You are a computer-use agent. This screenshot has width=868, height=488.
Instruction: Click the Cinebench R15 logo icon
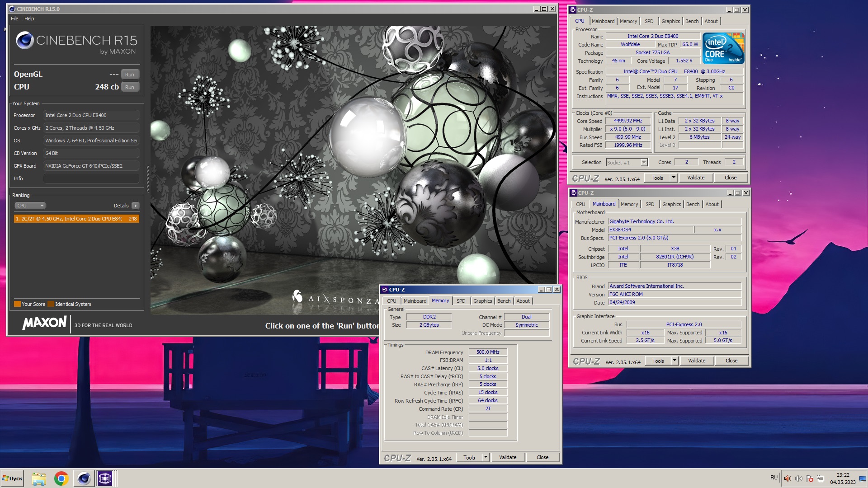coord(25,41)
